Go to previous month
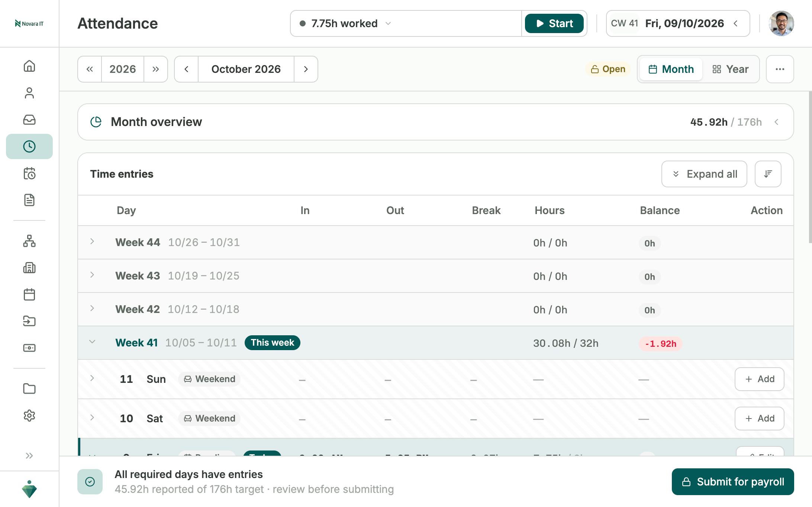812x507 pixels. pyautogui.click(x=186, y=69)
